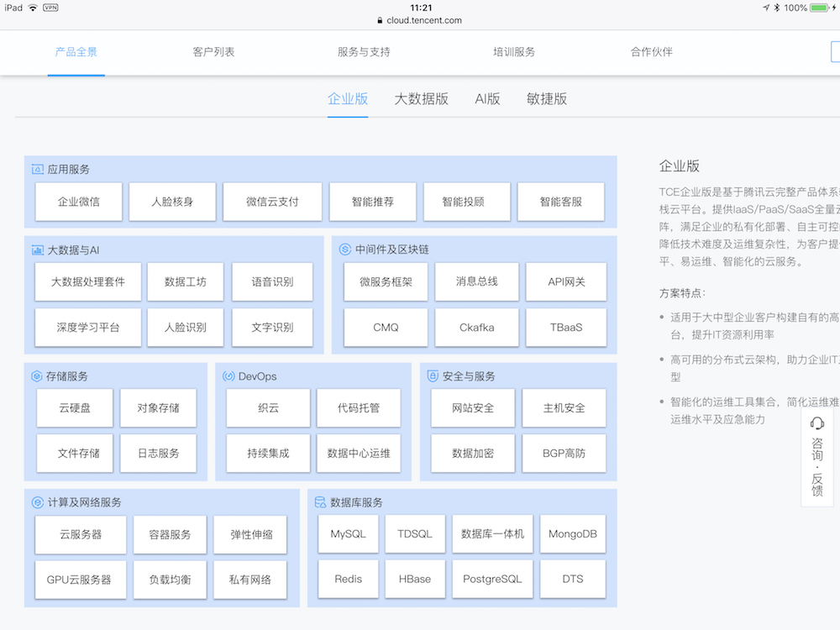Viewport: 840px width, 630px height.
Task: Open the GPU云服务器 product card
Action: [x=81, y=580]
